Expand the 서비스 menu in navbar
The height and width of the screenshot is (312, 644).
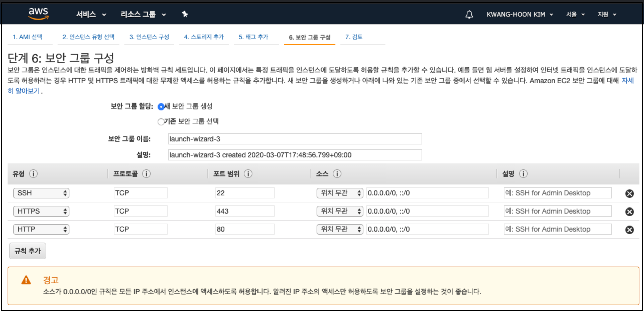(91, 14)
